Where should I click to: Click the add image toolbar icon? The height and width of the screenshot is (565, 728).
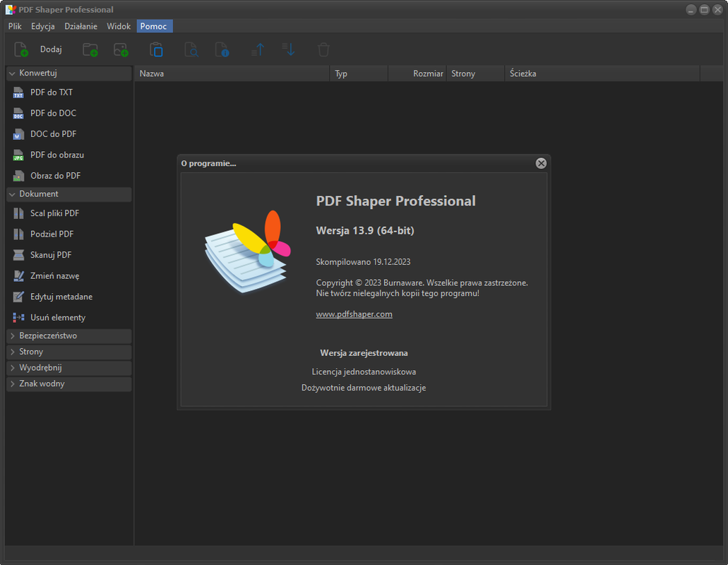121,49
